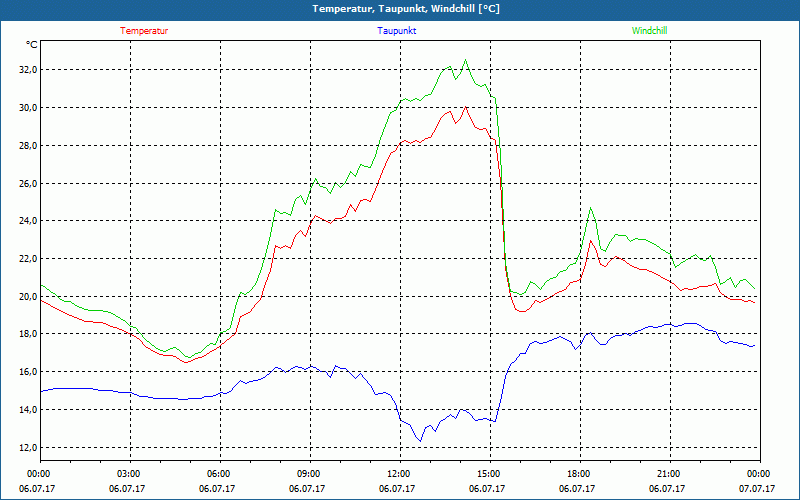Screen dimensions: 800x500
Task: Click the green Windchill peak near 14:00
Action: point(465,60)
